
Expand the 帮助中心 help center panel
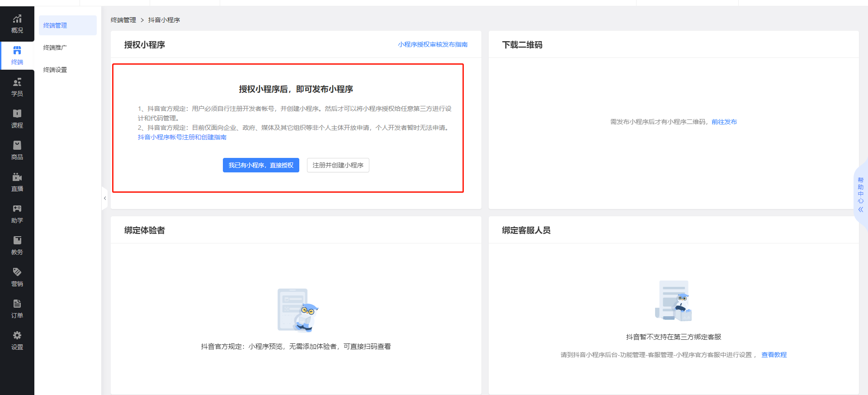coord(861,195)
